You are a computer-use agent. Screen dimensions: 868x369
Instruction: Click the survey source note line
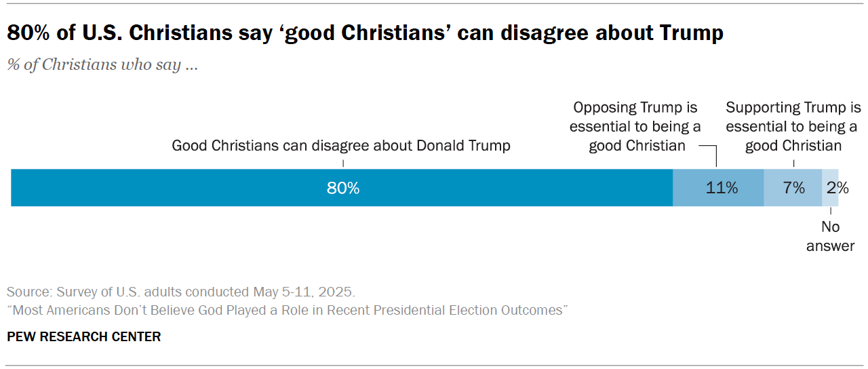click(180, 292)
